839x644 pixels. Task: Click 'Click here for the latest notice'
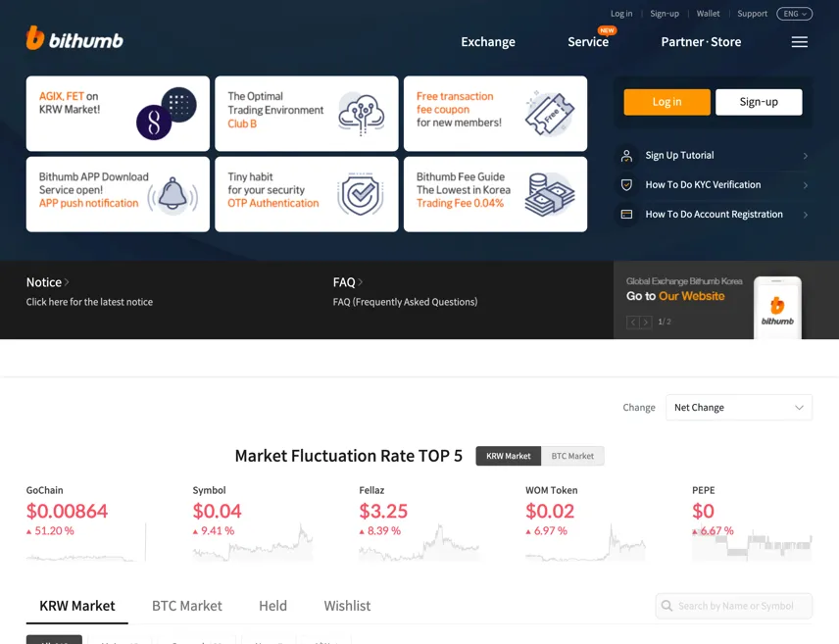pos(89,302)
